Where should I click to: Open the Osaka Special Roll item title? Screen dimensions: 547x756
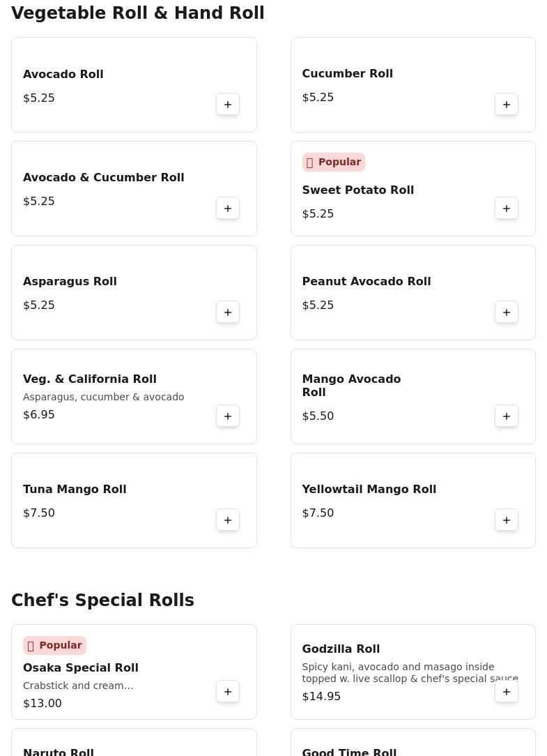pyautogui.click(x=81, y=667)
